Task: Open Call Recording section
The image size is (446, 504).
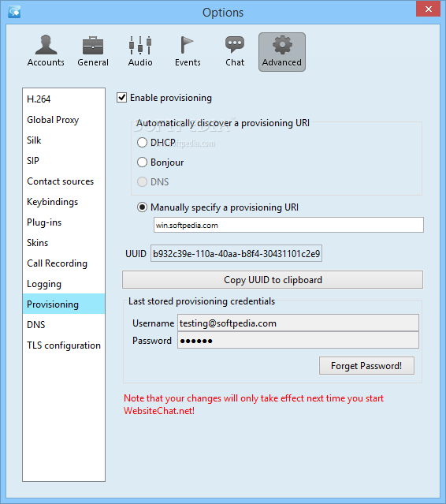Action: (64, 263)
